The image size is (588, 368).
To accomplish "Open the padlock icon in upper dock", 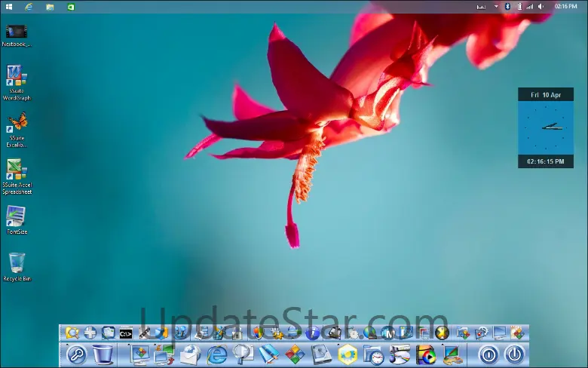I will [236, 333].
